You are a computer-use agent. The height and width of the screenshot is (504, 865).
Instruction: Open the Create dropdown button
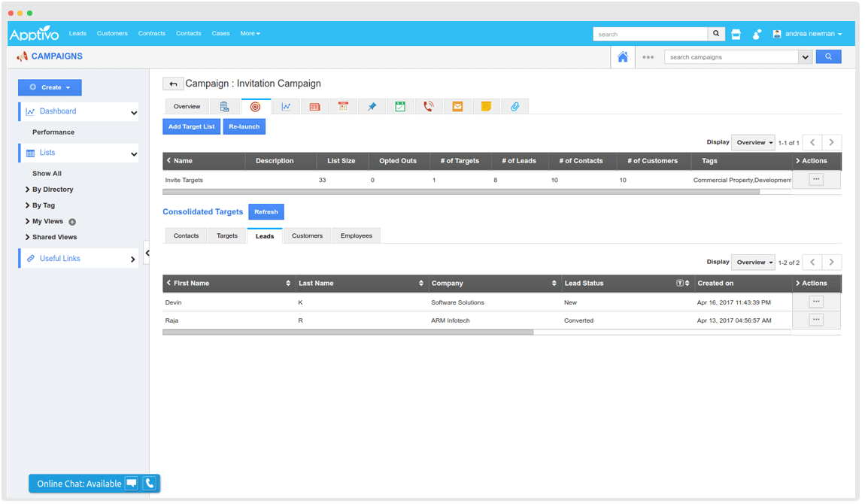click(x=50, y=87)
